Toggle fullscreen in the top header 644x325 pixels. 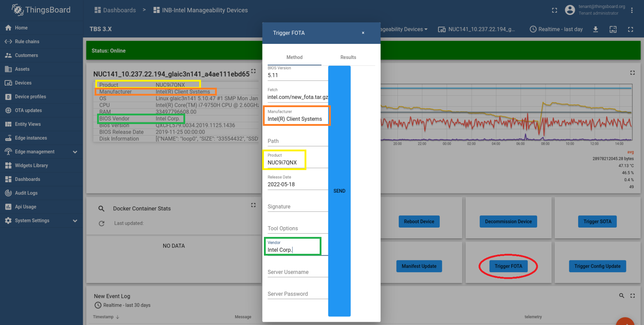coord(554,10)
